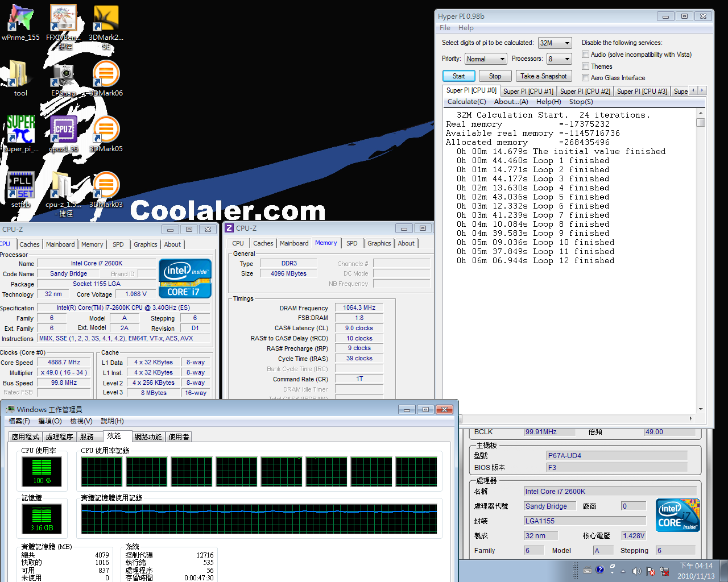728x582 pixels.
Task: Click the Intel Core i7 logo in CPU-Z
Action: click(185, 278)
